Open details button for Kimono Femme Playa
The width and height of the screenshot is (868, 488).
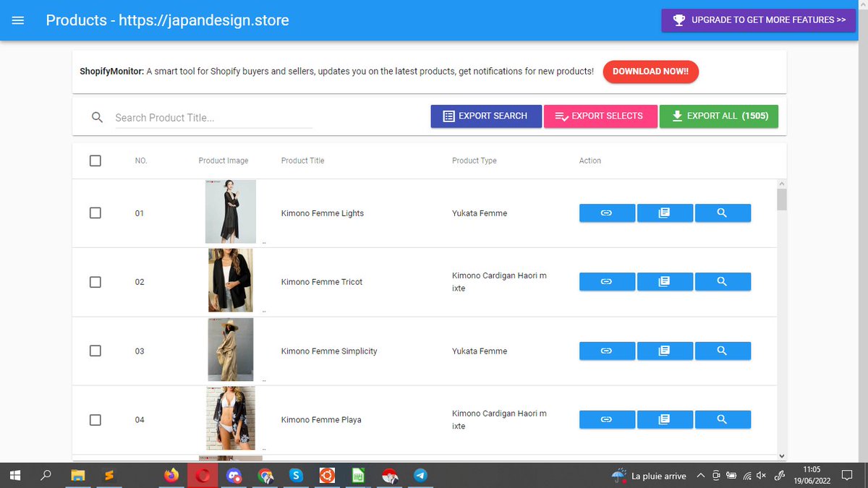click(x=665, y=419)
